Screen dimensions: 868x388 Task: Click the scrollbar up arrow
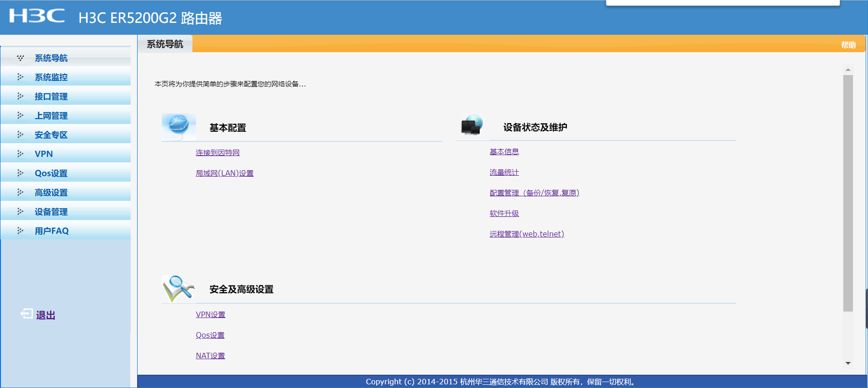848,70
